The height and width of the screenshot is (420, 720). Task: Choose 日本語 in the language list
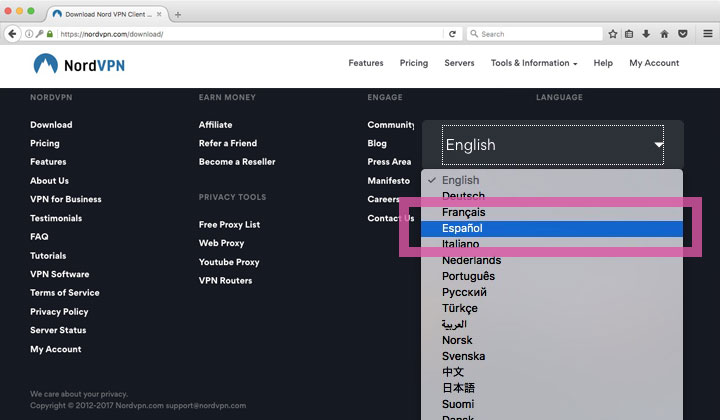552,388
